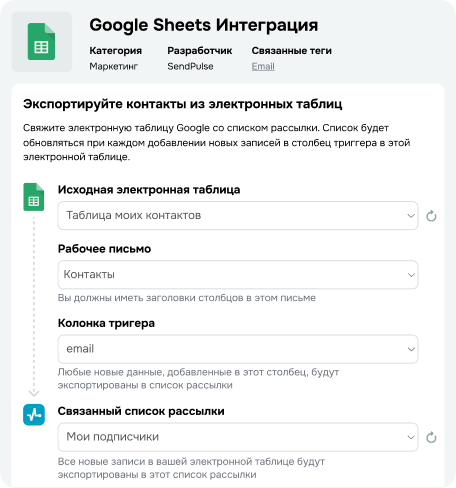Open the 'Мои подписчики' mailing list dropdown
Screen dimensions: 456x488
coord(238,437)
